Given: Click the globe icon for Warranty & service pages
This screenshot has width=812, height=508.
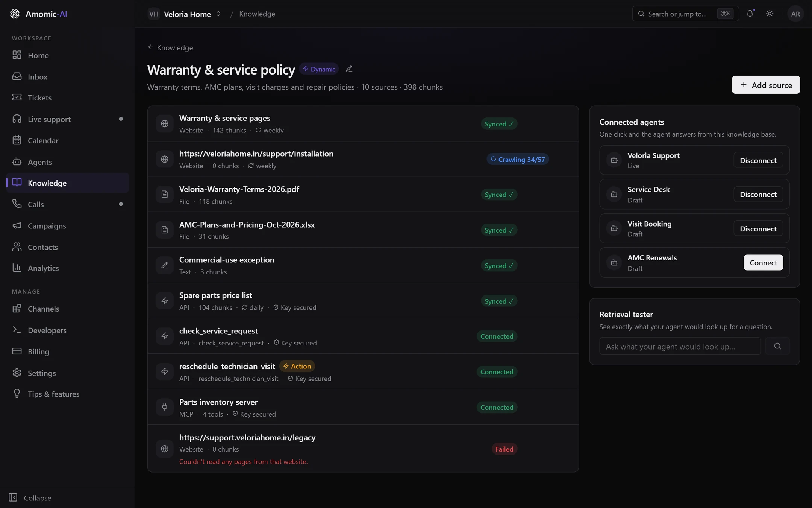Looking at the screenshot, I should tap(165, 123).
